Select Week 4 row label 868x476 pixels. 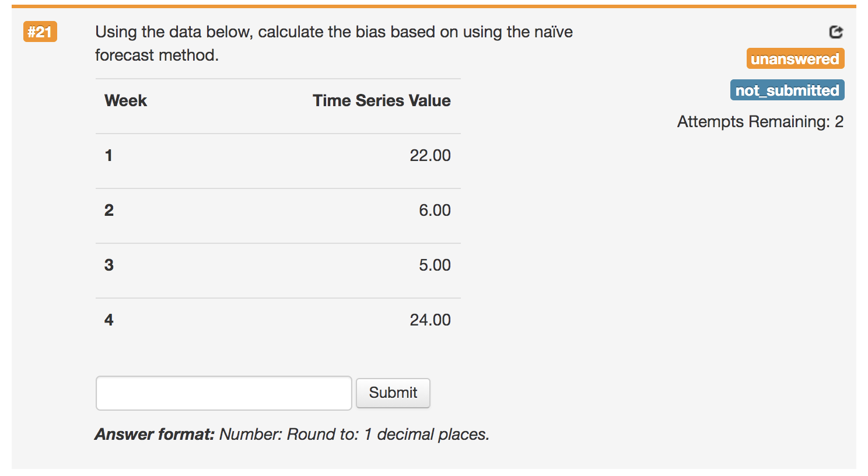click(x=108, y=320)
